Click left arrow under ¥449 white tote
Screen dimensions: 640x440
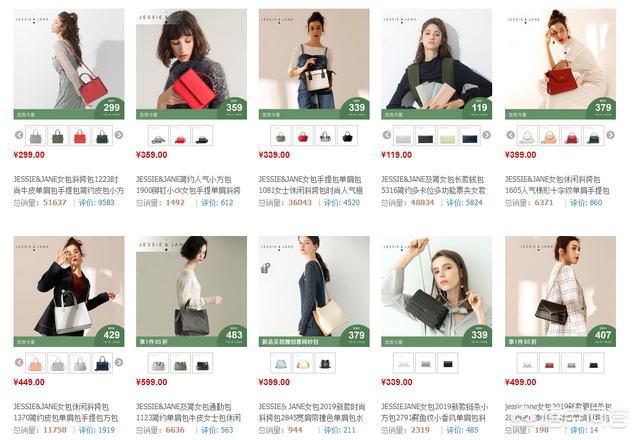tap(19, 362)
